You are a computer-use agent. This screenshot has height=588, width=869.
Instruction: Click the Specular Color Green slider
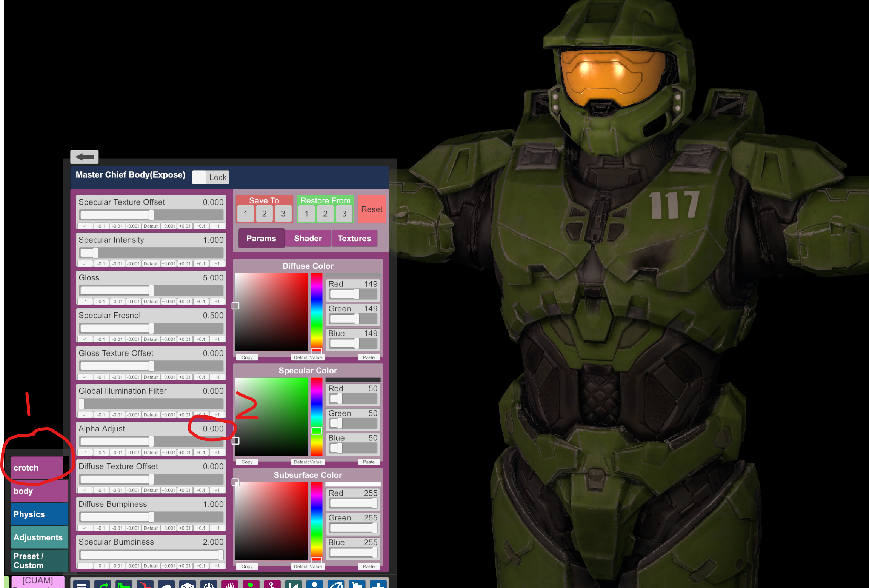click(353, 423)
